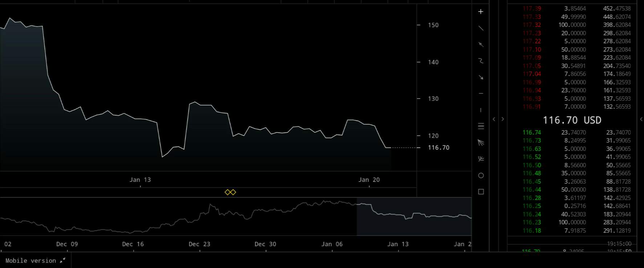Viewport: 644px width, 268px height.
Task: Click the highlighted range in overview chart
Action: pos(414,216)
